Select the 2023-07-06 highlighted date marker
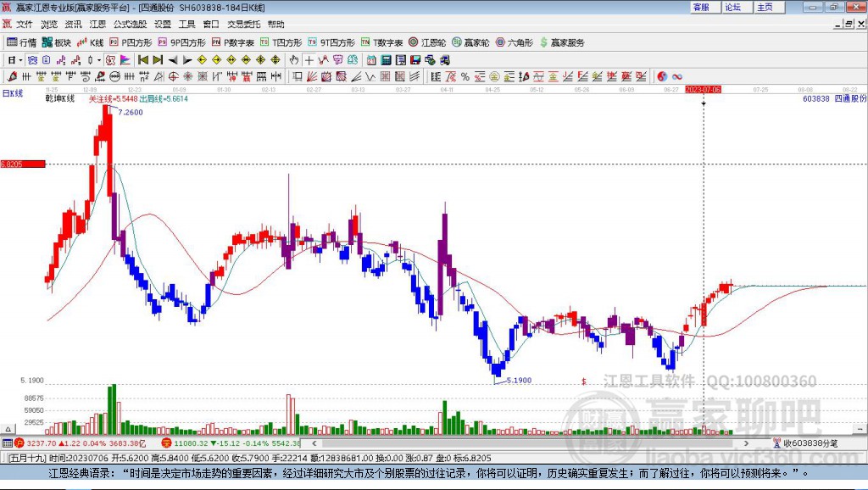 pos(703,89)
